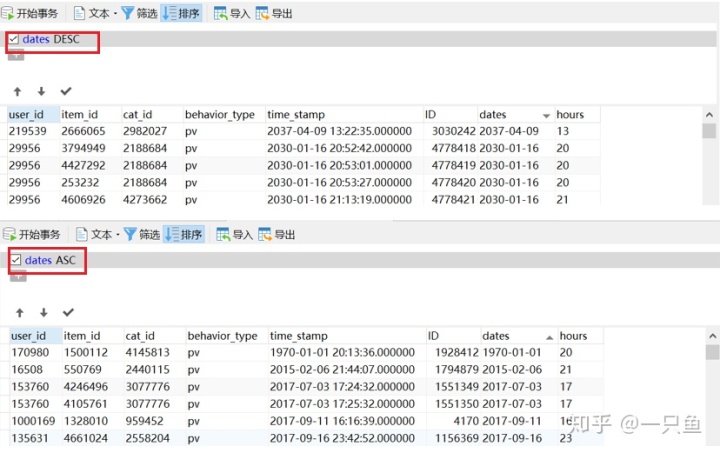Apply sort with checkmark in lower panel
The height and width of the screenshot is (453, 720).
click(x=68, y=313)
